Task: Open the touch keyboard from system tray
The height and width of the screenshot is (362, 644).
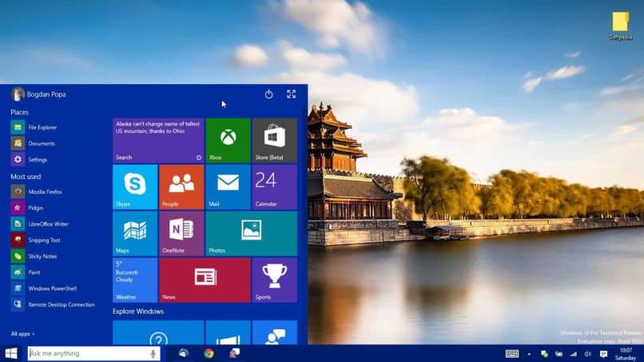Action: (512, 354)
